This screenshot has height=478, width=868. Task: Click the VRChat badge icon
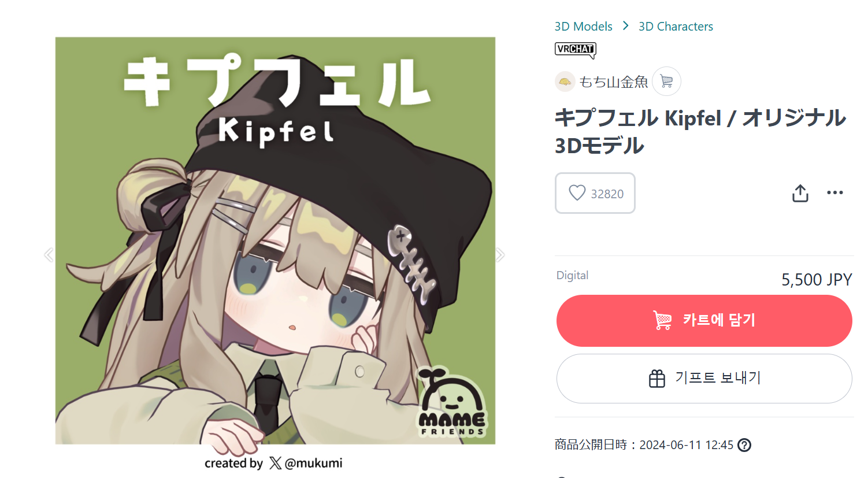point(575,50)
